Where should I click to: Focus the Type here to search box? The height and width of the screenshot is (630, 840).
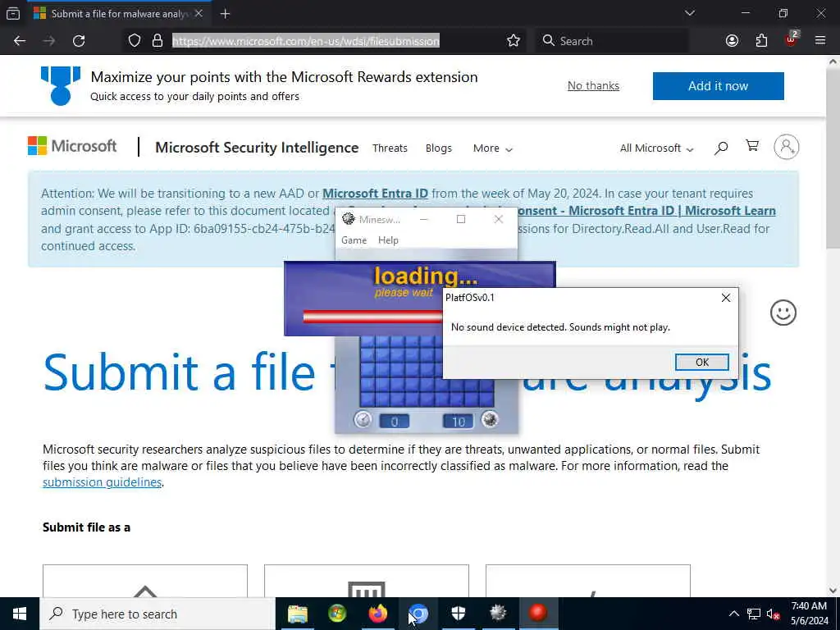click(157, 614)
